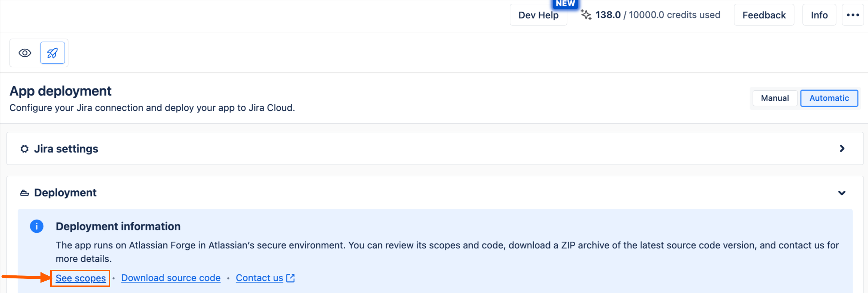This screenshot has height=293, width=868.
Task: Click the App deployment heading
Action: coord(60,91)
